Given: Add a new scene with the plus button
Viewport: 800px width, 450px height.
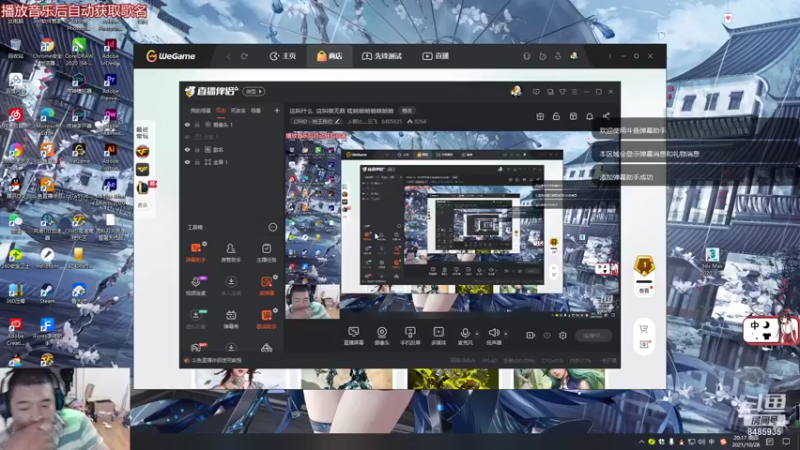Looking at the screenshot, I should click(x=277, y=110).
